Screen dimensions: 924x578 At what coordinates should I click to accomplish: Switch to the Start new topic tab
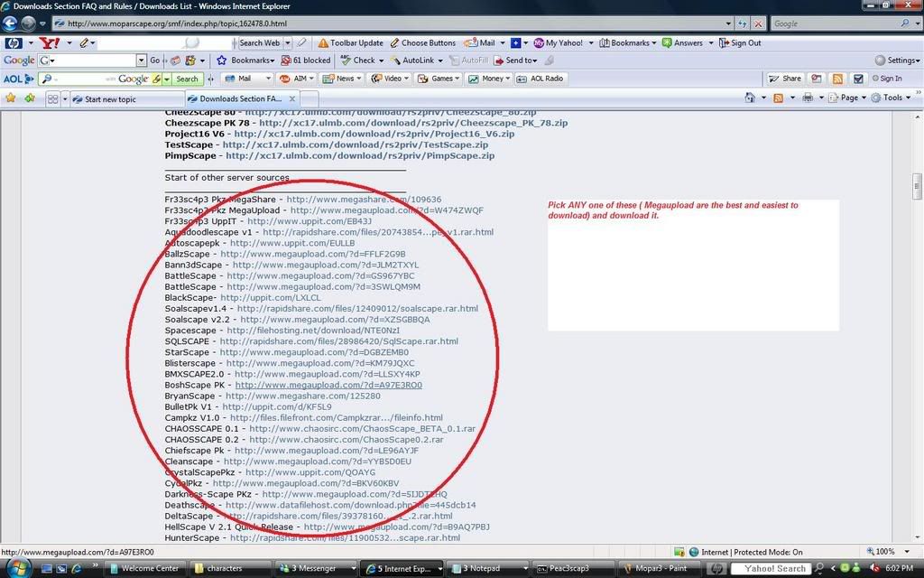click(126, 99)
